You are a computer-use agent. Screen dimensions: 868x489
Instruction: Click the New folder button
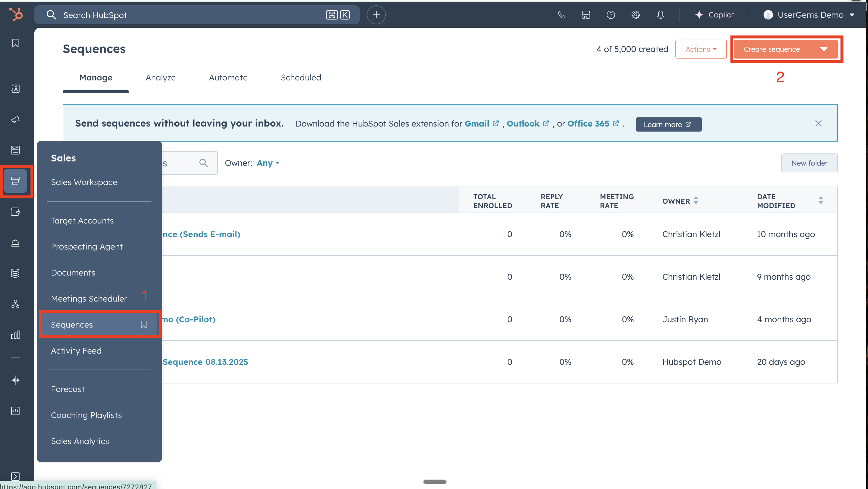tap(809, 163)
